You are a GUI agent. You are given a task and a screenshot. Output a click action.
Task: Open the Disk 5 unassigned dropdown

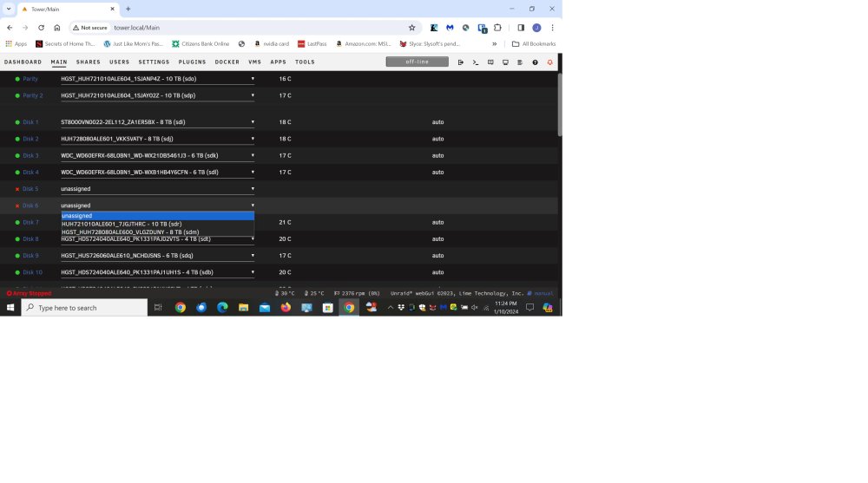(x=158, y=189)
